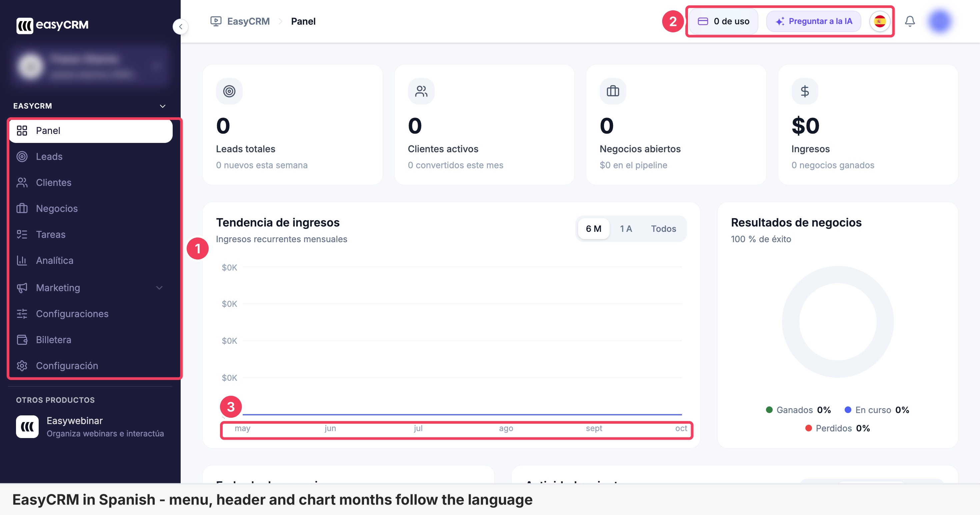Select the 6 M chart range

coord(593,229)
